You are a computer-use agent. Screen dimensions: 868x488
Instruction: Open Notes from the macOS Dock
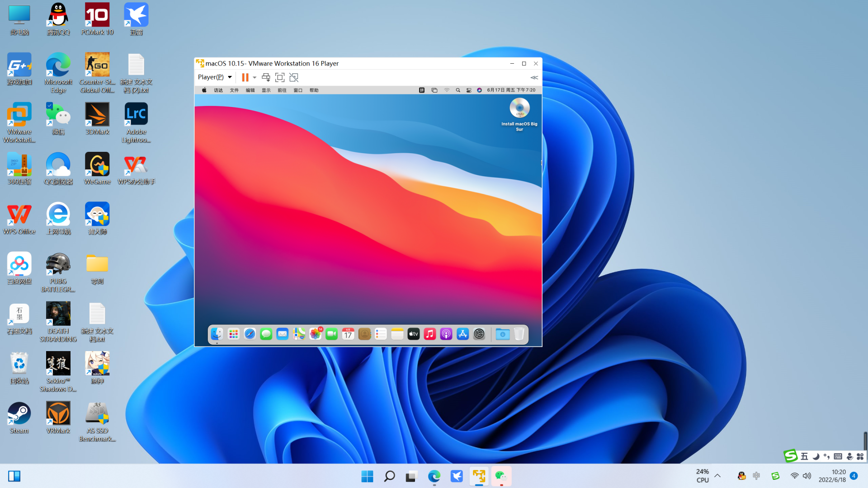tap(397, 334)
